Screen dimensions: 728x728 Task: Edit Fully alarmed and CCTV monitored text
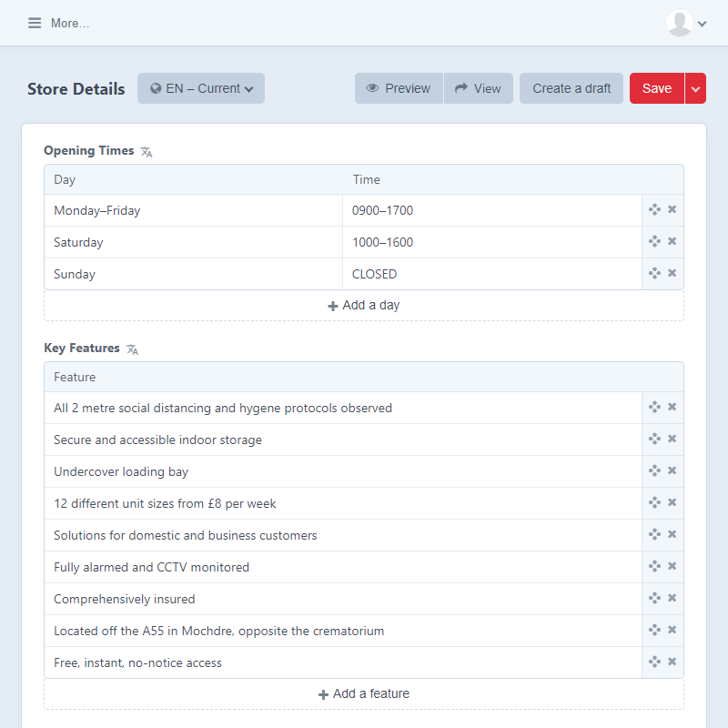tap(343, 567)
